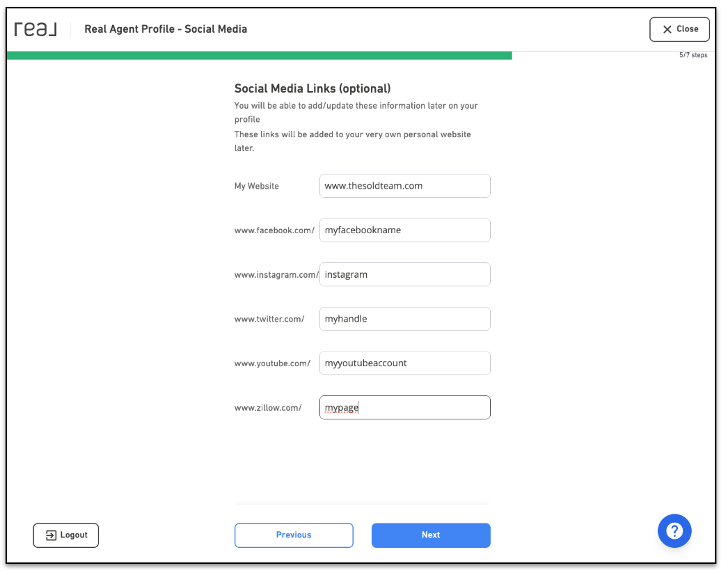Viewport: 728px width, 575px height.
Task: Click the 'My Website' label
Action: [257, 187]
